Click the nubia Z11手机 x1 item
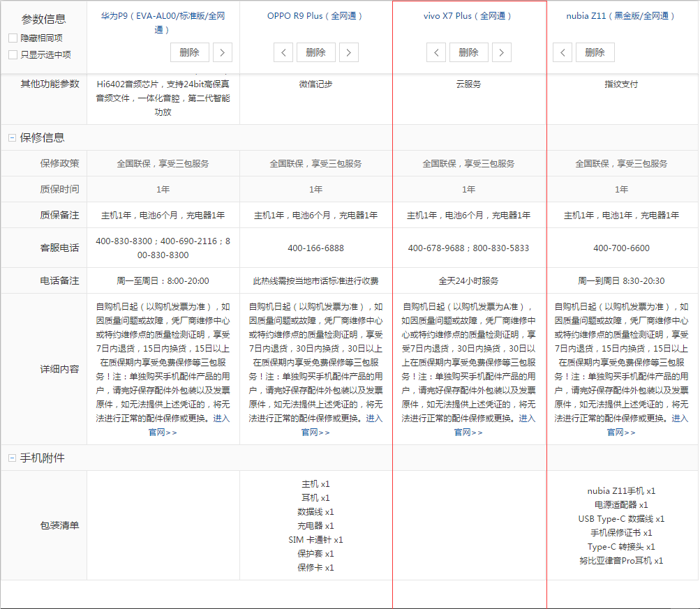 (621, 491)
